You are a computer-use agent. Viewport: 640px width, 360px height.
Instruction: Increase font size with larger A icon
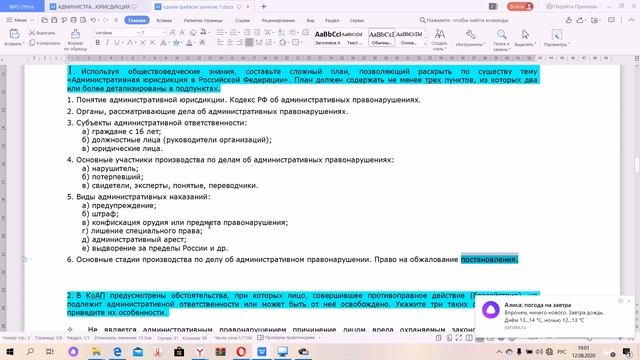click(173, 32)
